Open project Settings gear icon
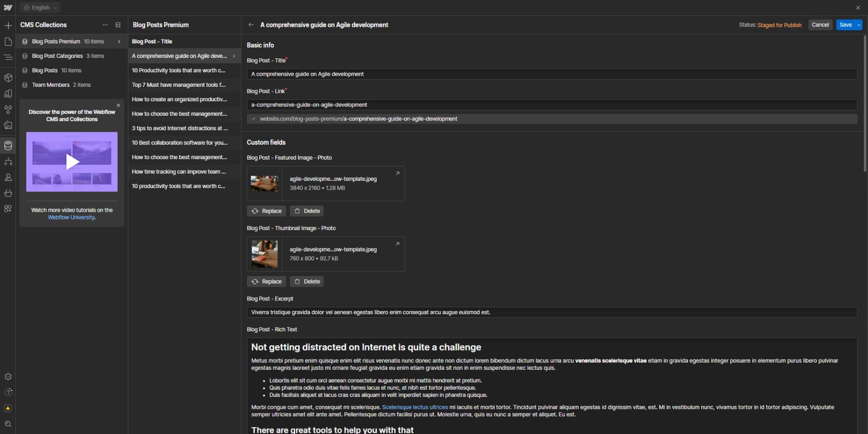 pos(8,377)
